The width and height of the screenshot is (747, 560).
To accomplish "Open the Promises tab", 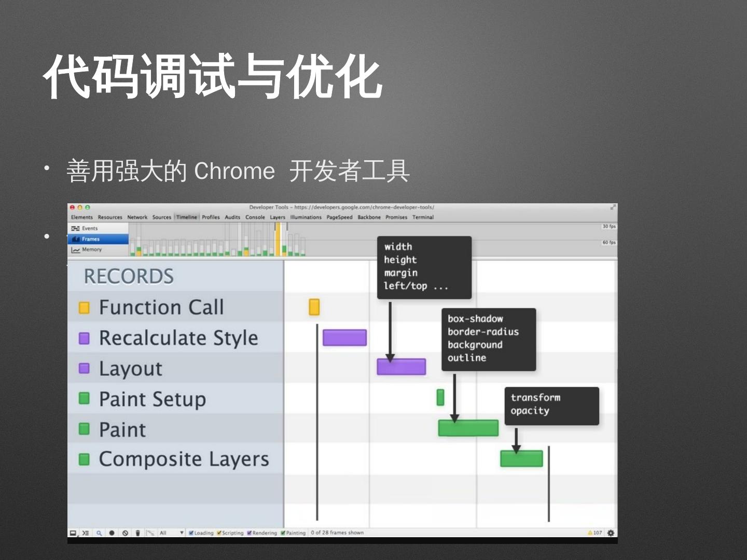I will (x=396, y=217).
